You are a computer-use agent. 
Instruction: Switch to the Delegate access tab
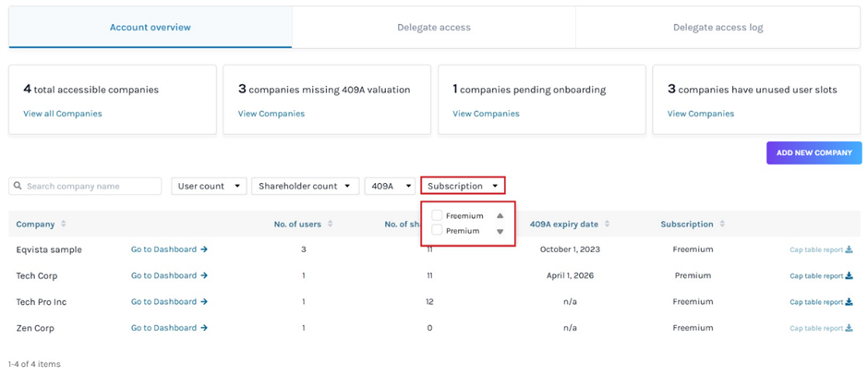point(433,28)
